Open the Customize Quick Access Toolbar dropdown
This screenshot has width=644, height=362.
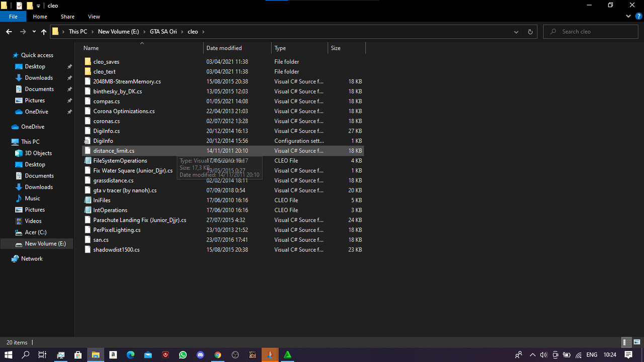point(38,6)
